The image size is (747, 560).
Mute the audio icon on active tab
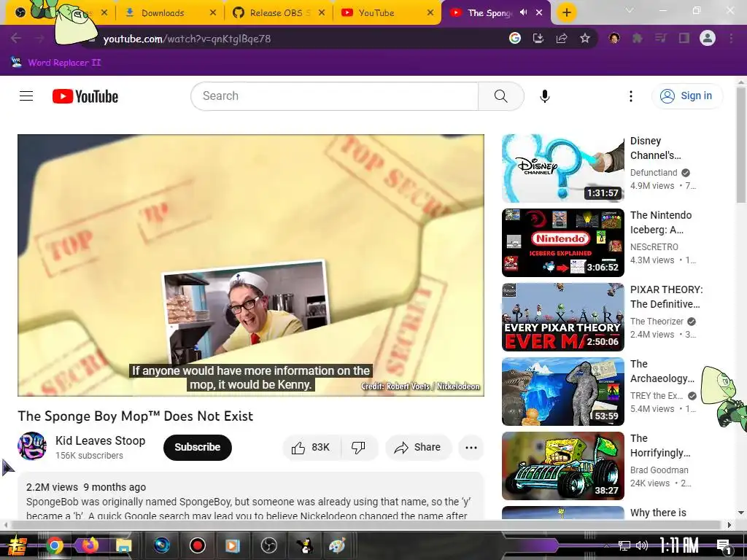[524, 13]
